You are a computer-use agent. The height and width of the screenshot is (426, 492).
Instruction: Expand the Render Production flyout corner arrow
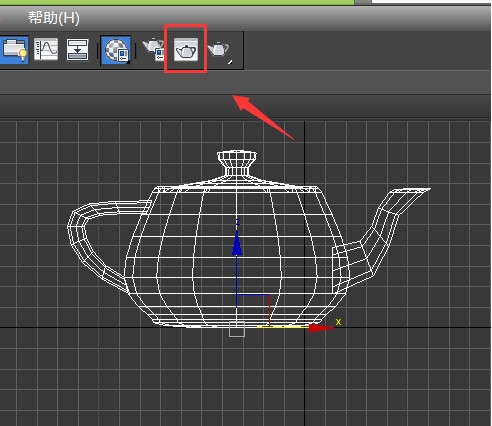coord(230,62)
